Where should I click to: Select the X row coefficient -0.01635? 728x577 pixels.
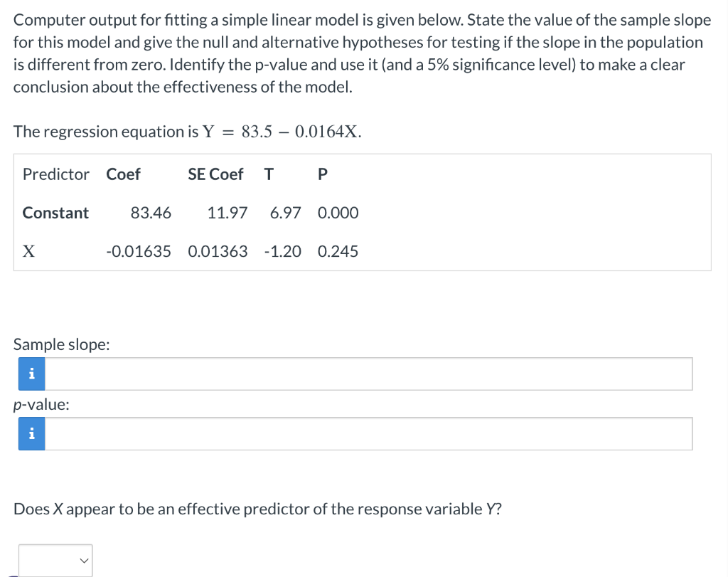click(137, 251)
